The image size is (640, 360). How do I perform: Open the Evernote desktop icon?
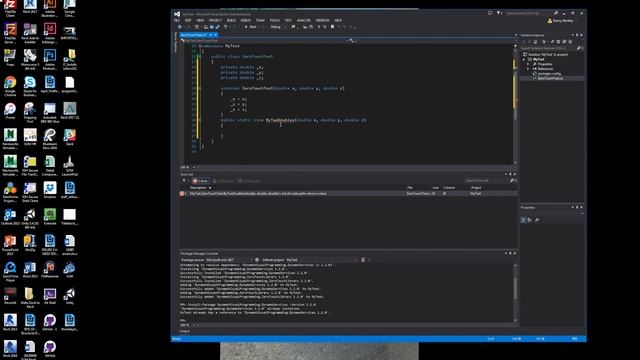pos(50,217)
